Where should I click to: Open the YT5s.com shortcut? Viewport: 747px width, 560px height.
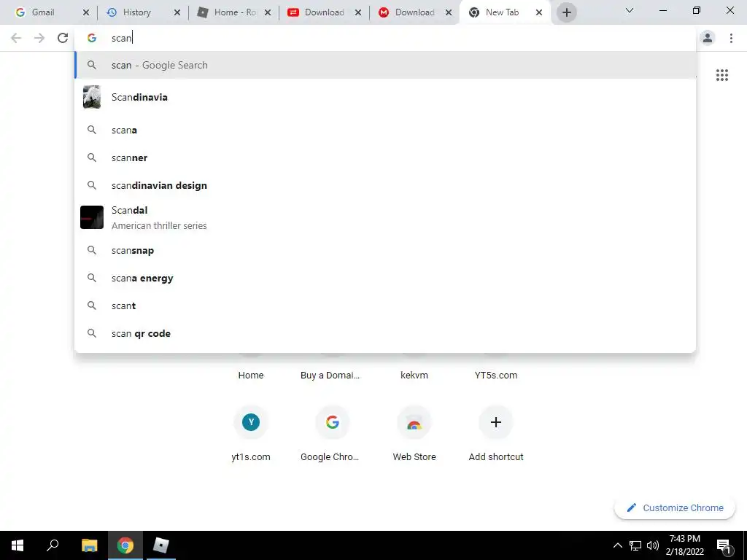496,376
